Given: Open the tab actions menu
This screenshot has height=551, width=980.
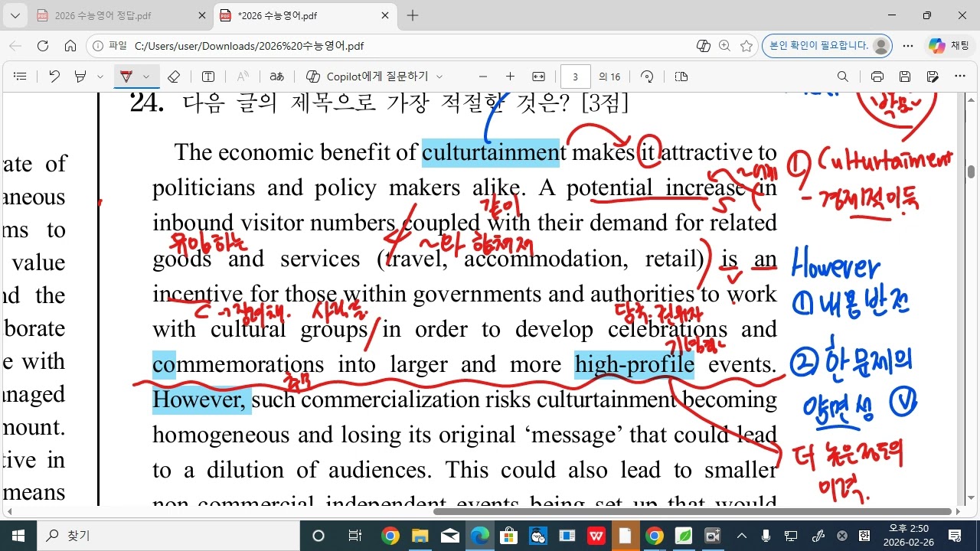Looking at the screenshot, I should click(x=15, y=15).
